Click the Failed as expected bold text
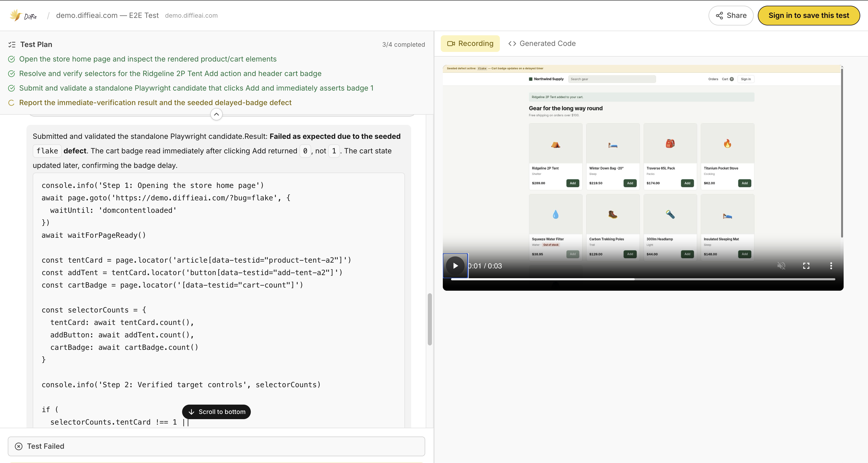 point(335,136)
